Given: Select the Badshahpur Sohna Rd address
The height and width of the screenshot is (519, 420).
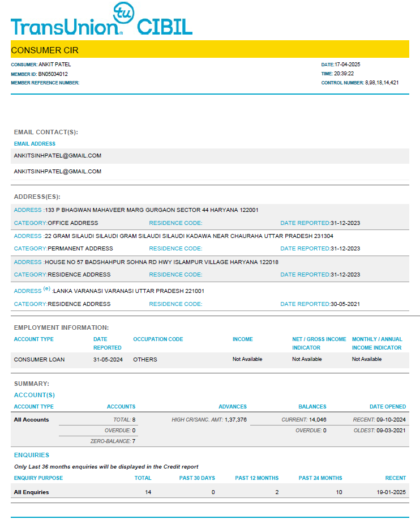Looking at the screenshot, I should [161, 262].
